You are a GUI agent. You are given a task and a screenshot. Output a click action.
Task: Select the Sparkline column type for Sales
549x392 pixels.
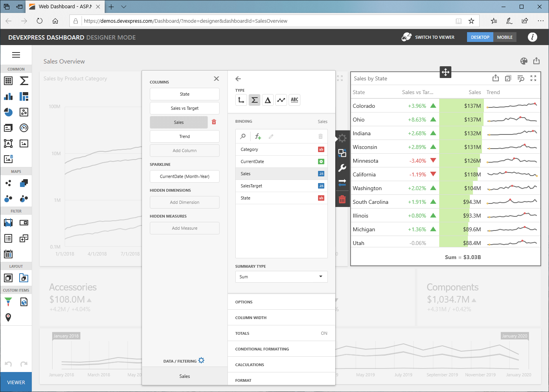click(281, 100)
